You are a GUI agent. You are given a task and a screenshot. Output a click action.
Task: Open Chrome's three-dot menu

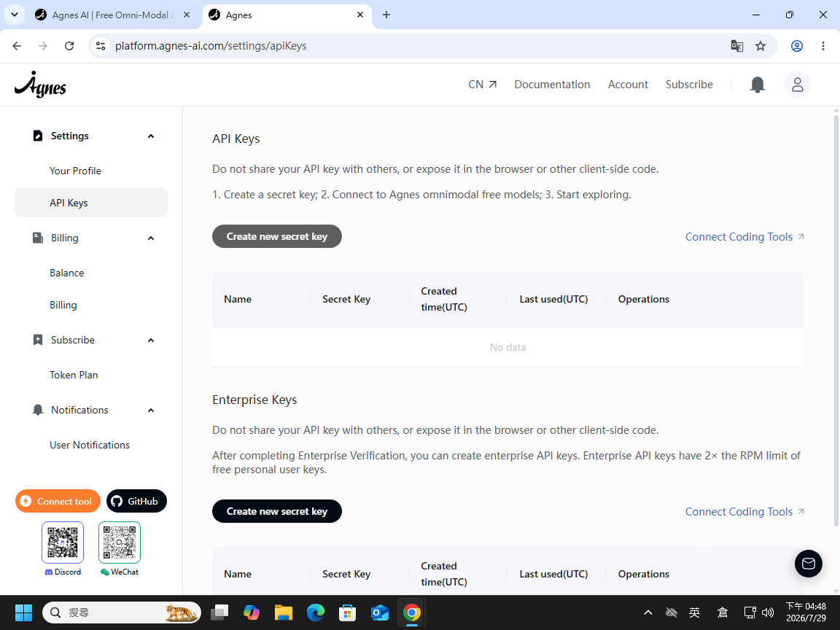822,46
